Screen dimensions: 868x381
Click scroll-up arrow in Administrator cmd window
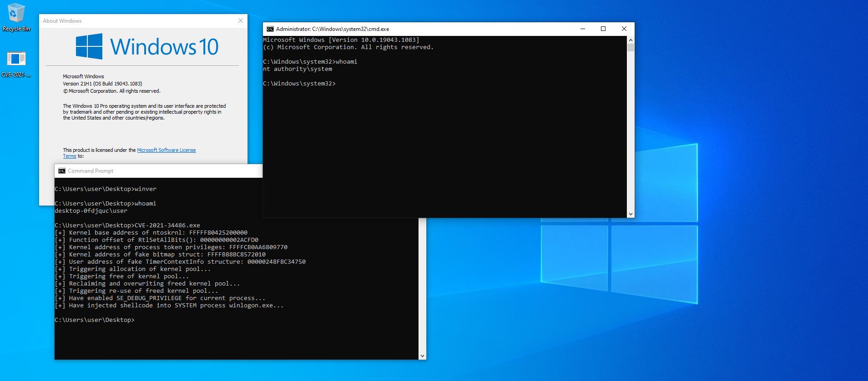(631, 40)
